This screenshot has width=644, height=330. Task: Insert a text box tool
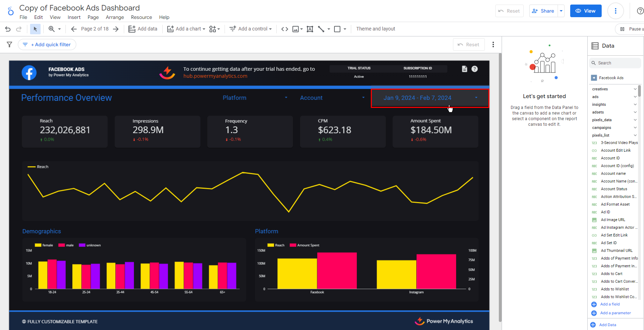(x=310, y=29)
